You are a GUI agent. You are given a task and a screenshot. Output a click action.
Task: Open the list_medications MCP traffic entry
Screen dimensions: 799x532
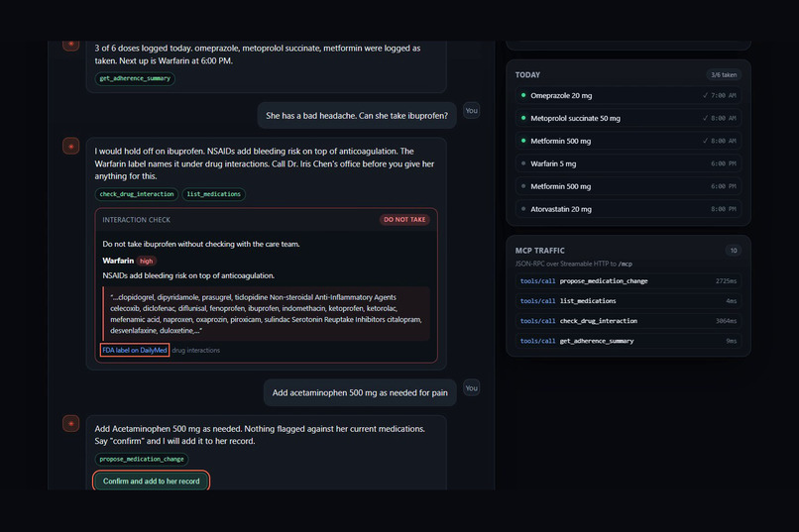point(628,301)
